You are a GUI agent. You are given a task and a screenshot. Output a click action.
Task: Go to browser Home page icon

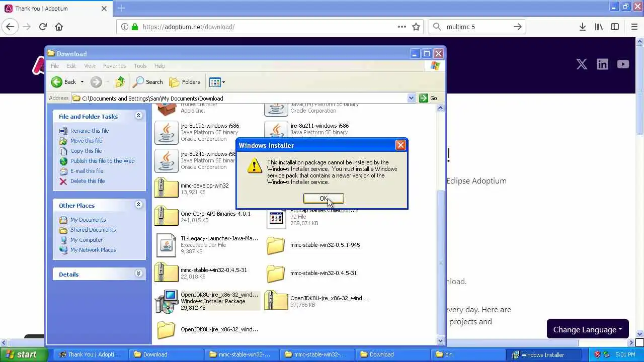[59, 27]
